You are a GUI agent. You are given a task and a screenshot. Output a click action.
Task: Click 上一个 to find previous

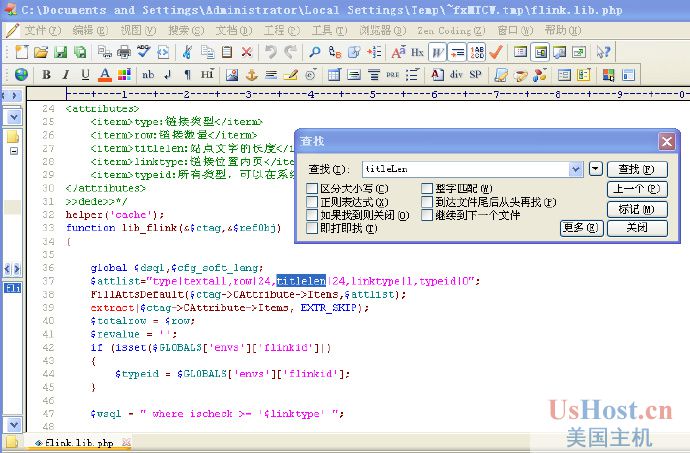637,189
